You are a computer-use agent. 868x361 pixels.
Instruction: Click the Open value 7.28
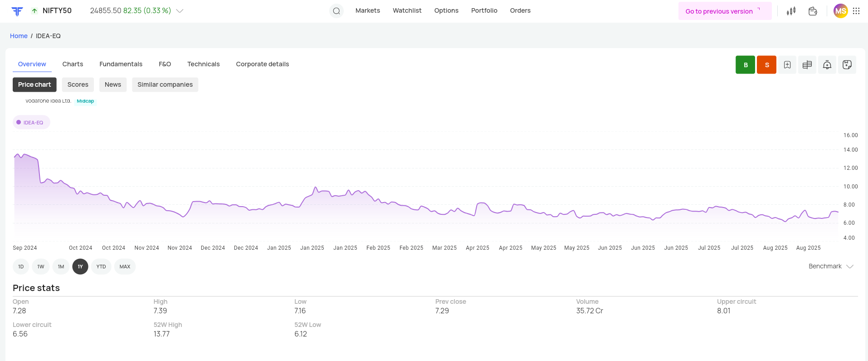(20, 311)
